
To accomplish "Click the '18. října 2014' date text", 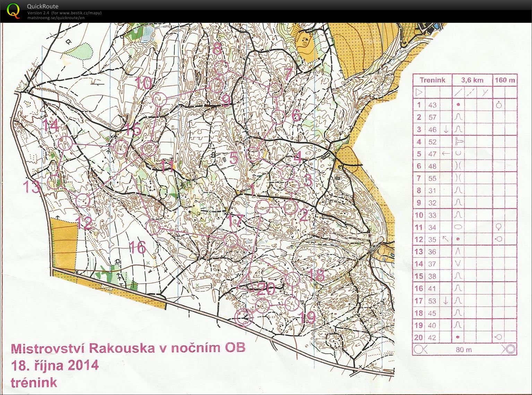I will pyautogui.click(x=55, y=366).
